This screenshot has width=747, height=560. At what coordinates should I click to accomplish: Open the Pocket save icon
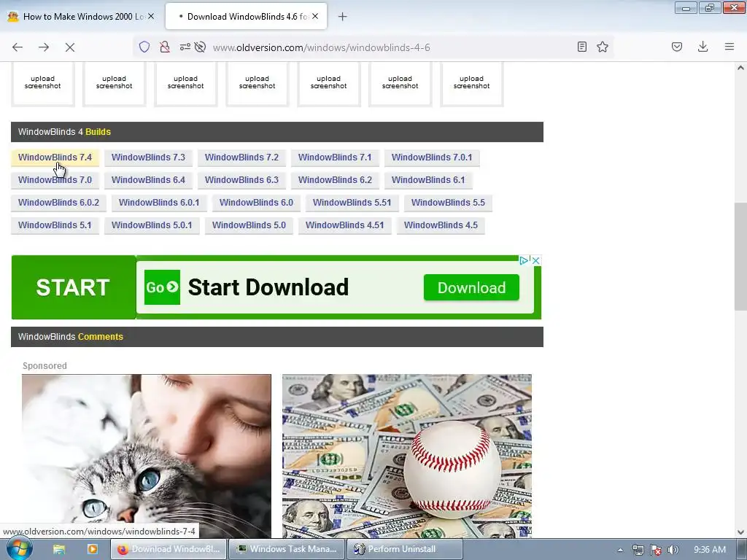pos(677,47)
